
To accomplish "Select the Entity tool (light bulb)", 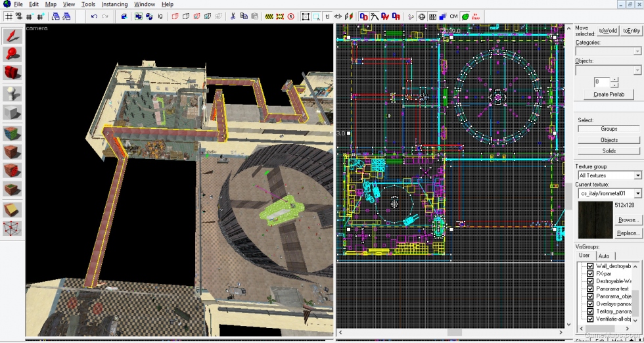I will pos(12,94).
